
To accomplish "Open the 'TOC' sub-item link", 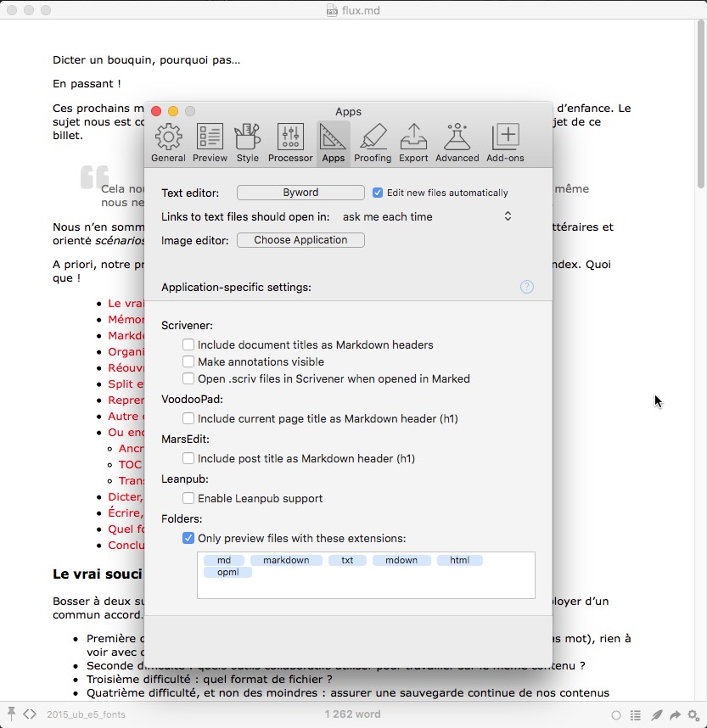I will [130, 465].
